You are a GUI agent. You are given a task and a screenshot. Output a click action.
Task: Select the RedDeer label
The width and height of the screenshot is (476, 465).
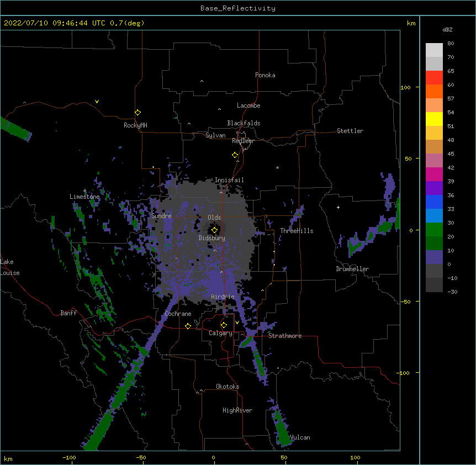coord(243,141)
